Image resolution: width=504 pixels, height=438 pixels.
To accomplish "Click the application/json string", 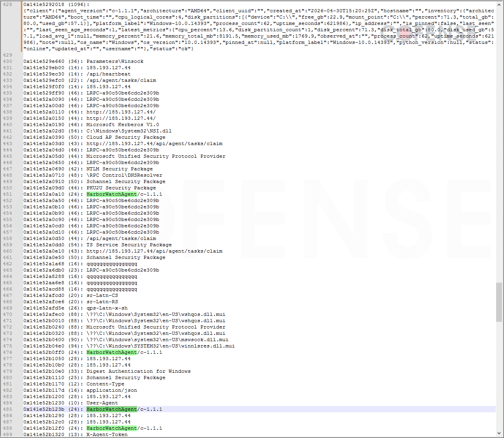I will click(112, 390).
